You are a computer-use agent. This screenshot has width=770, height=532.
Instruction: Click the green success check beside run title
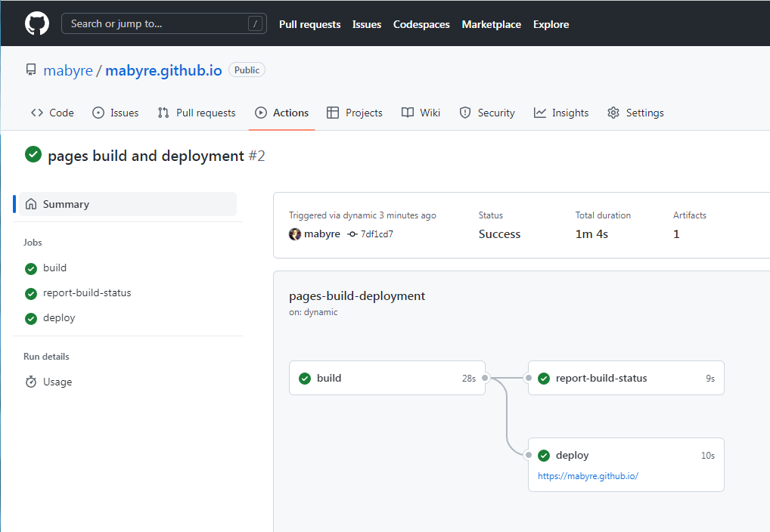click(33, 154)
